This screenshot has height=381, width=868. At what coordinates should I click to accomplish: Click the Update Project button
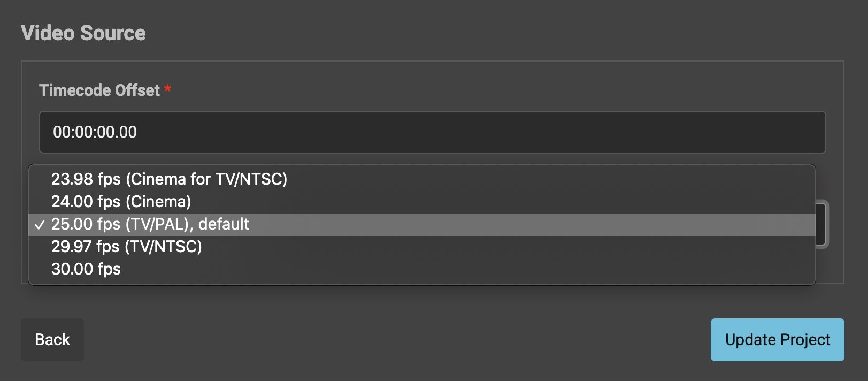(x=778, y=340)
